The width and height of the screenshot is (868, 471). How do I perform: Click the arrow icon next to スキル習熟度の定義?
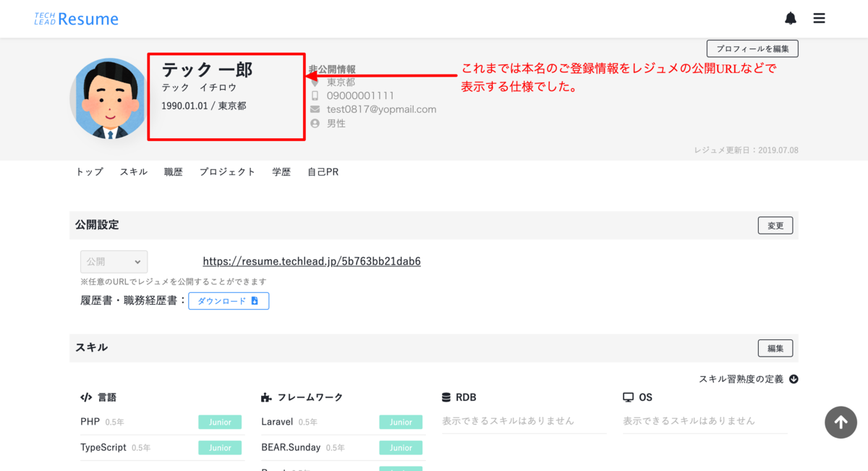[793, 379]
